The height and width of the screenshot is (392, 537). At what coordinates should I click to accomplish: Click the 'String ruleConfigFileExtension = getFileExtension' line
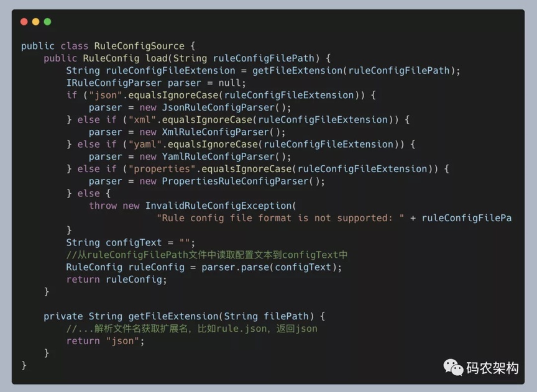(x=263, y=71)
